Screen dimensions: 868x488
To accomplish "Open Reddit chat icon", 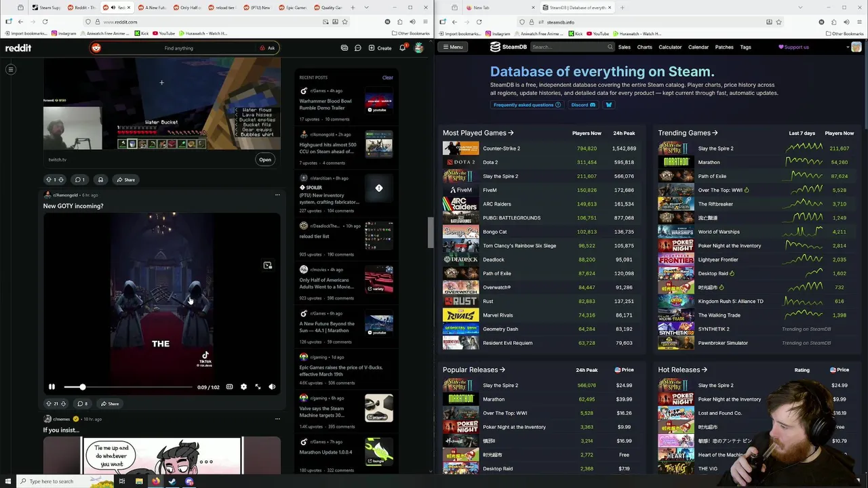I will tap(357, 48).
